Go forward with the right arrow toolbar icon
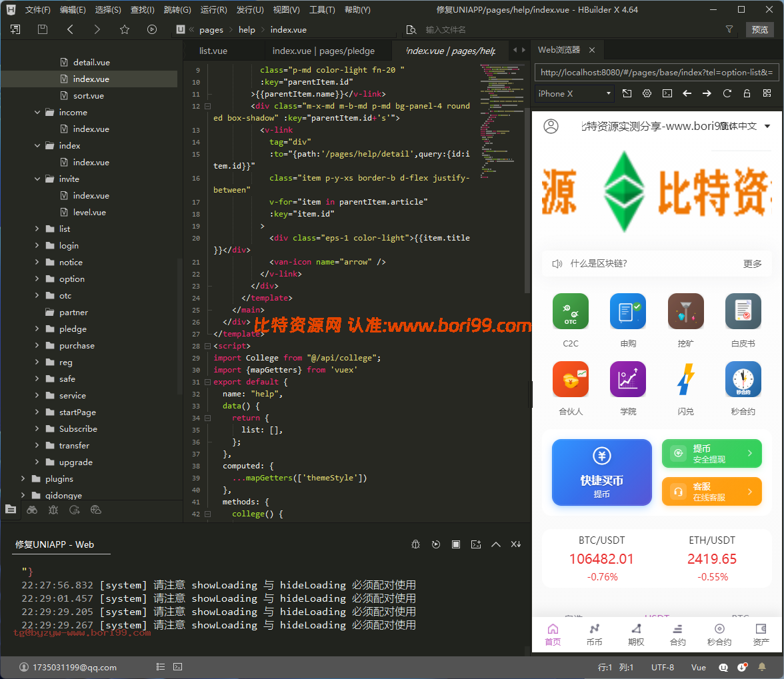Image resolution: width=784 pixels, height=679 pixels. click(x=97, y=29)
